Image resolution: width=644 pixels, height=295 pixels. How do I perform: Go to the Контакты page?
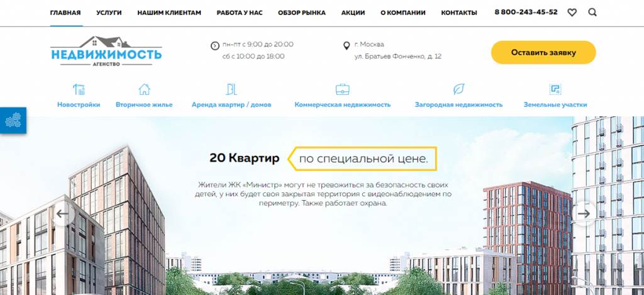click(x=458, y=13)
